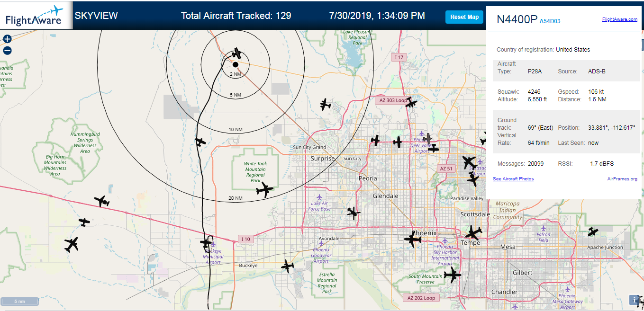Click the receiver location black dot
The width and height of the screenshot is (644, 311).
pos(236,64)
